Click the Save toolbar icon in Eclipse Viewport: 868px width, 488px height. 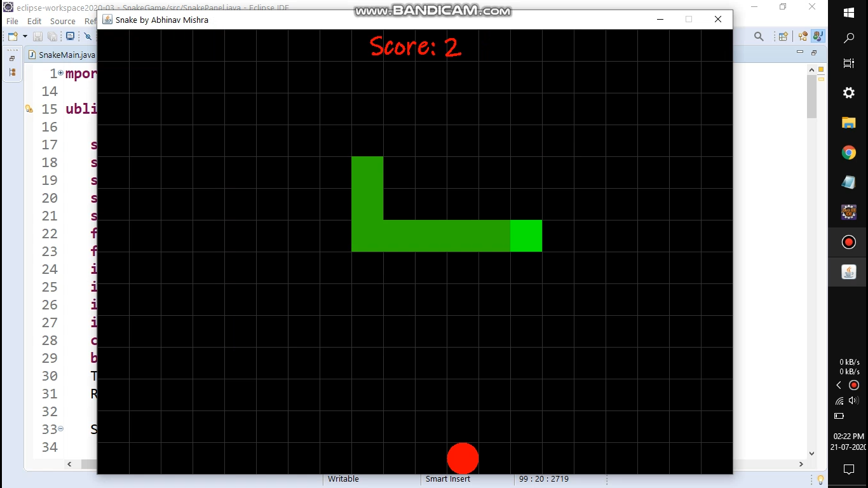[x=38, y=36]
